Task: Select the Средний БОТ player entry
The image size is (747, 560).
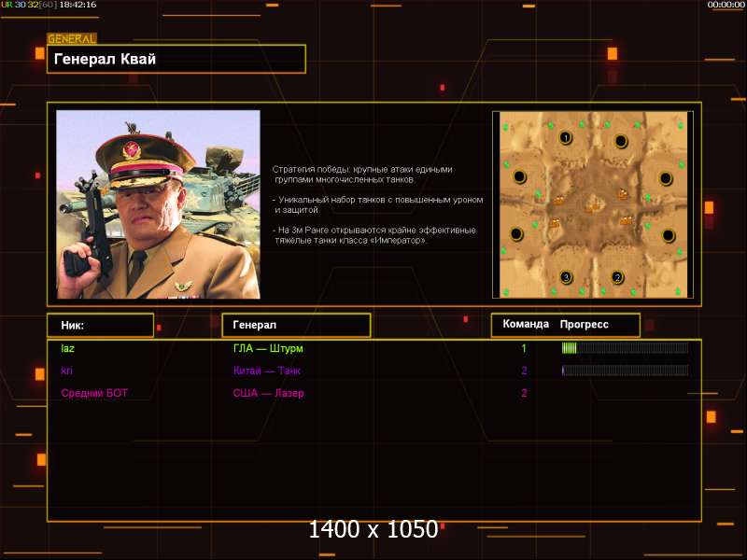Action: tap(94, 393)
